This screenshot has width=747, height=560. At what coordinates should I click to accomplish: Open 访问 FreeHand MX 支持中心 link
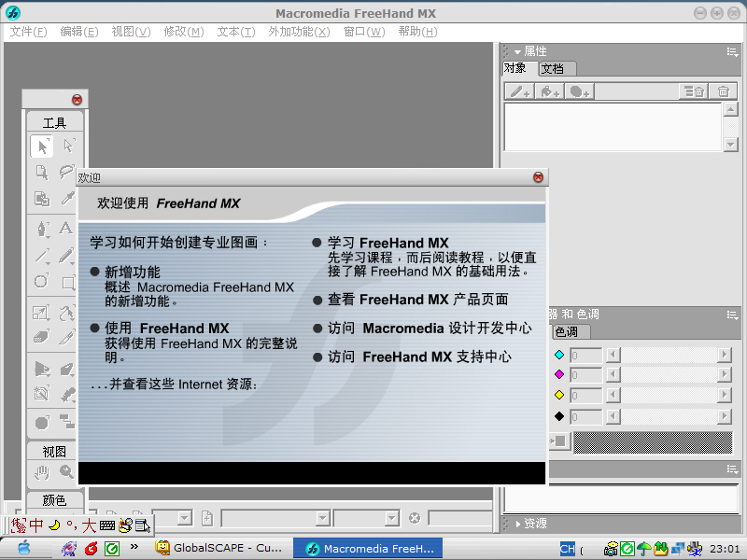pyautogui.click(x=419, y=357)
